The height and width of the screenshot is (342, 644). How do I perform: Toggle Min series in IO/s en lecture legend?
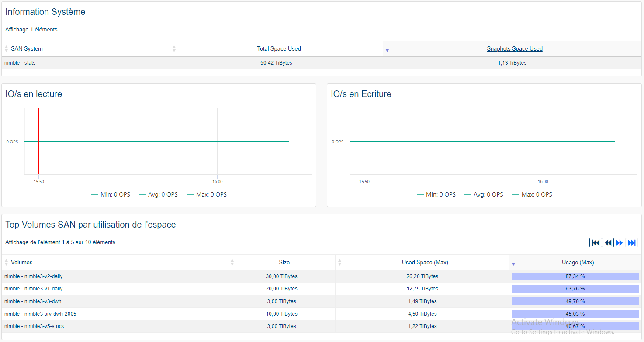coord(111,194)
